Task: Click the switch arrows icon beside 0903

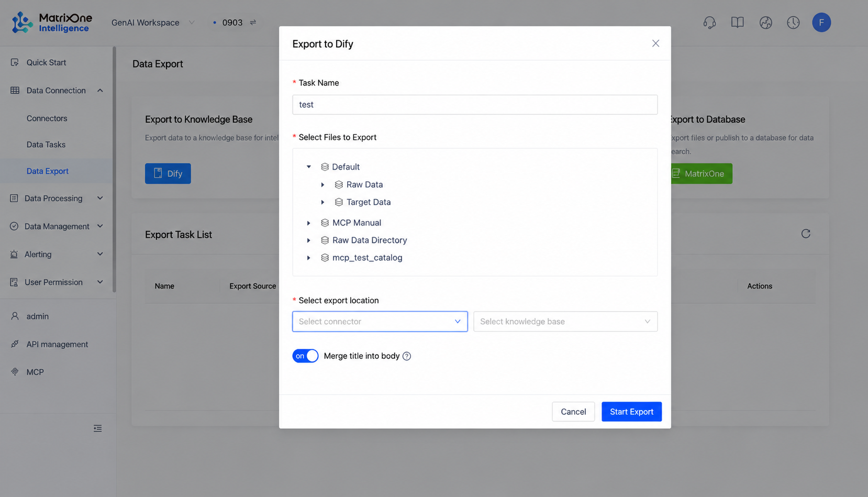Action: coord(253,23)
